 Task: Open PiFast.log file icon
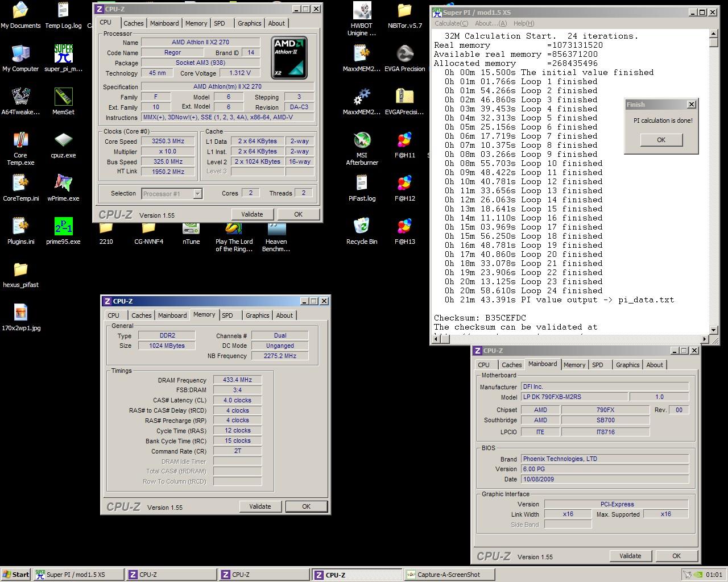coord(362,188)
